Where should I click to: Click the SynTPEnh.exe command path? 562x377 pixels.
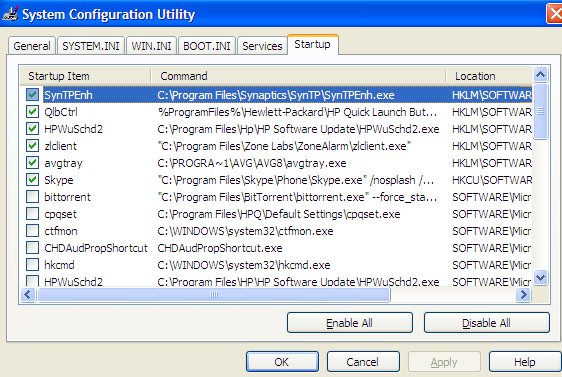click(276, 95)
